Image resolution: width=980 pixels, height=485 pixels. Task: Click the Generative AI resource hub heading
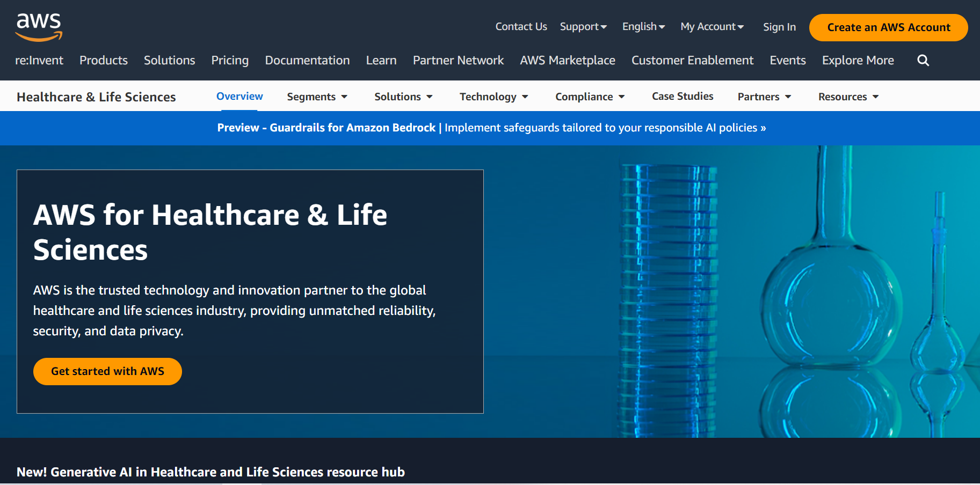point(210,472)
